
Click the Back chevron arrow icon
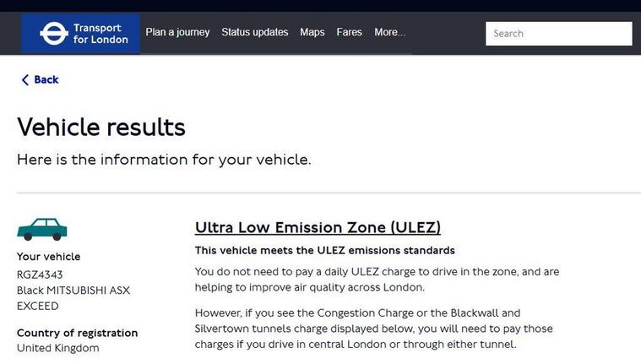[25, 79]
